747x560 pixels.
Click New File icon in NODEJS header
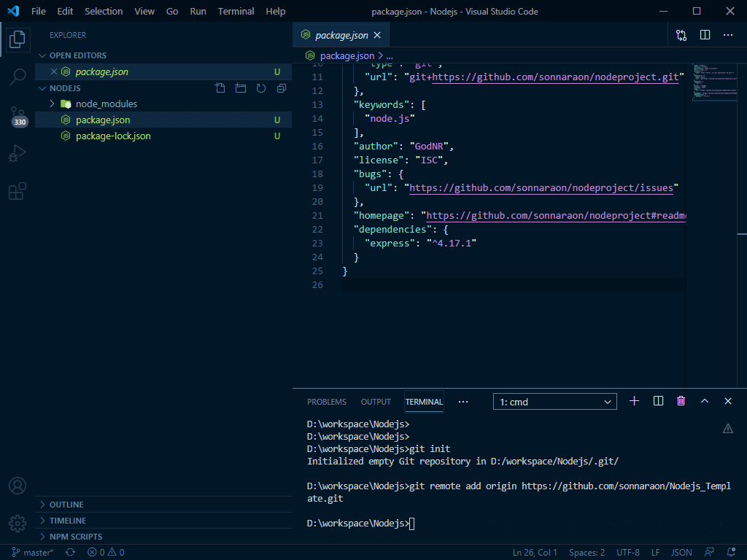tap(220, 88)
